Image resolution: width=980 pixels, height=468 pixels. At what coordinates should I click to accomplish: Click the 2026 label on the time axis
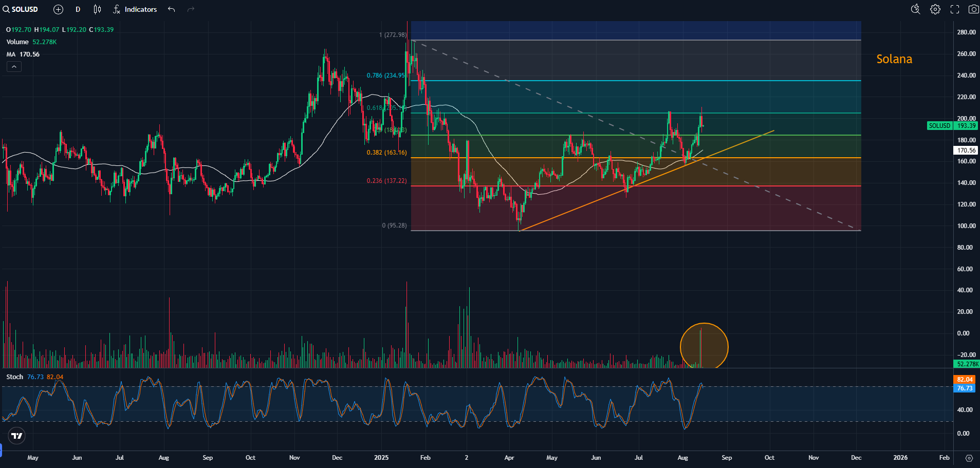click(x=900, y=458)
